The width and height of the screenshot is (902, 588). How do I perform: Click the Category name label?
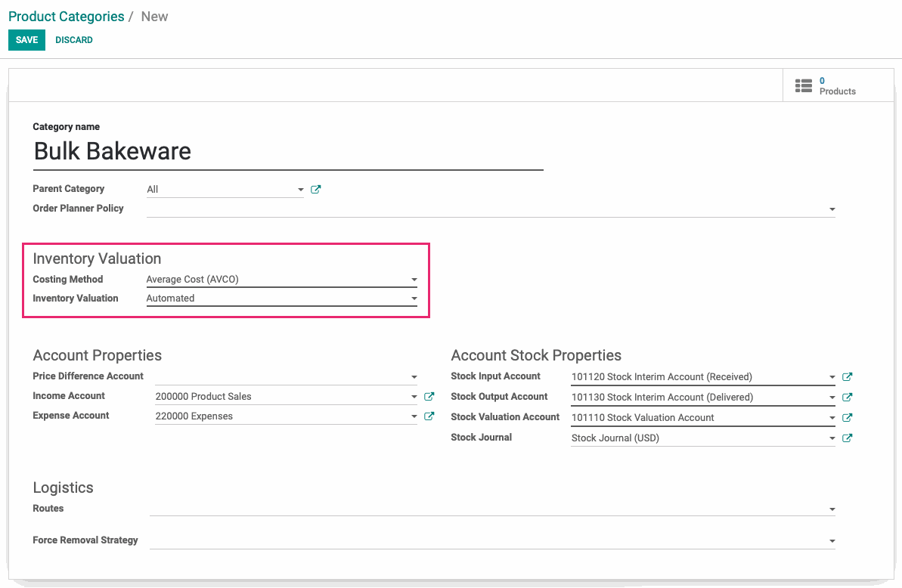pyautogui.click(x=66, y=126)
